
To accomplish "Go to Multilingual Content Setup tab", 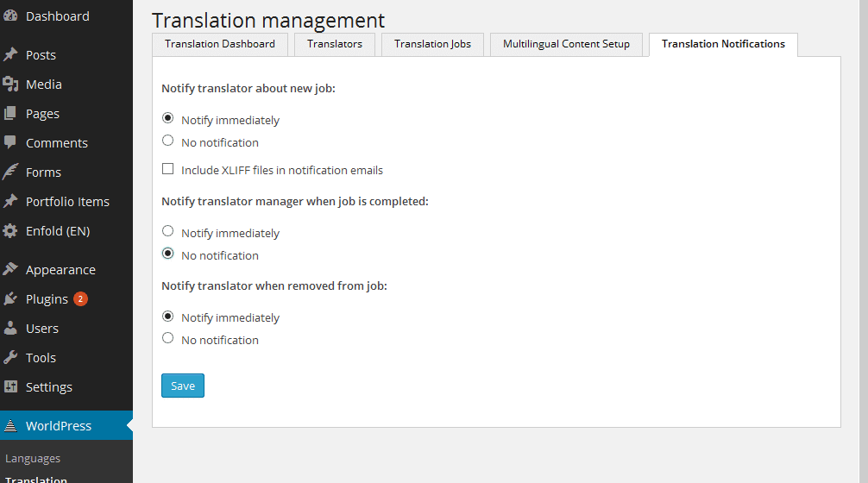I will click(566, 44).
